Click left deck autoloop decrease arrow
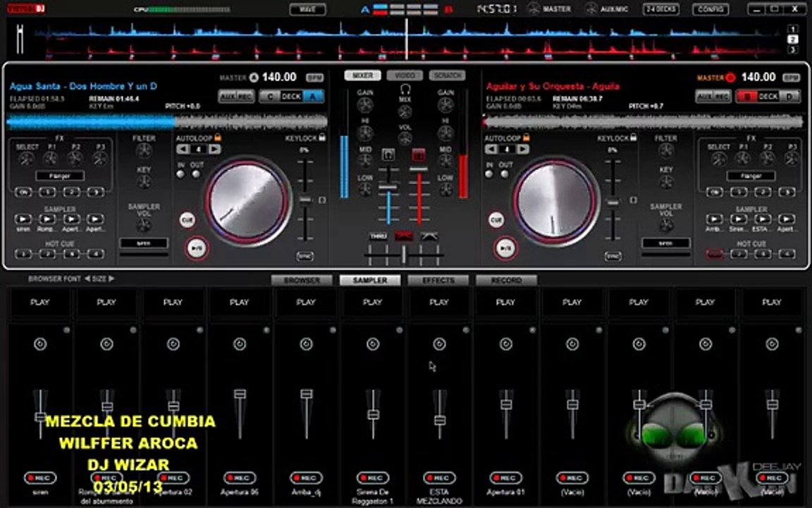Screen dimensions: 812x508 point(183,150)
